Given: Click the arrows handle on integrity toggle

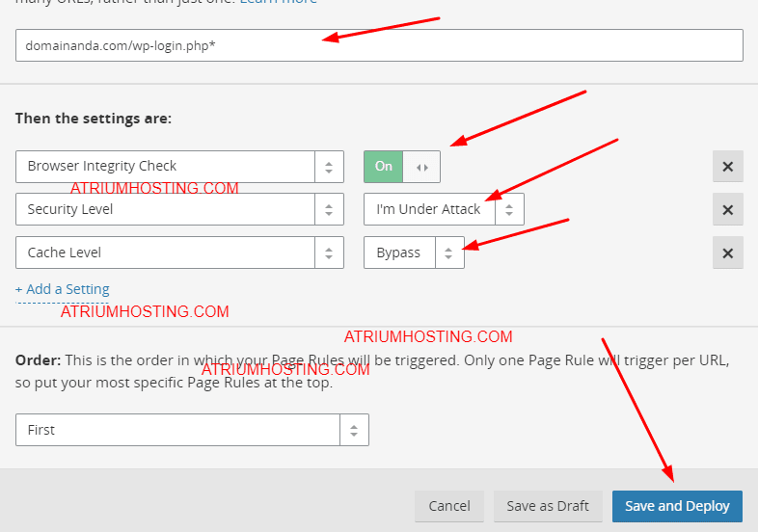Looking at the screenshot, I should click(421, 167).
